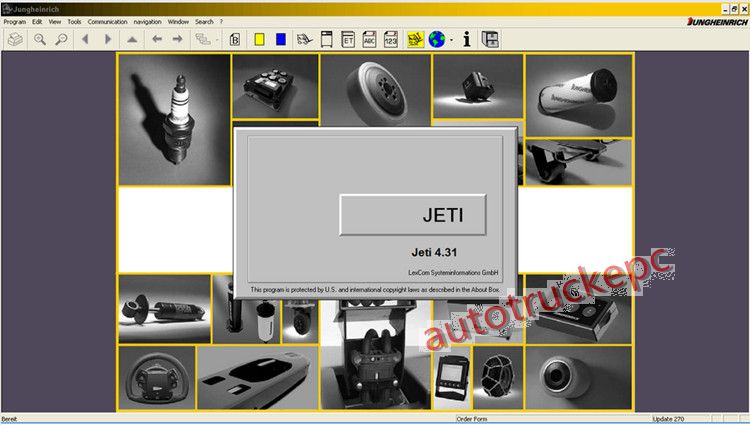The width and height of the screenshot is (750, 425).
Task: Click the blank document list icon
Action: [326, 39]
